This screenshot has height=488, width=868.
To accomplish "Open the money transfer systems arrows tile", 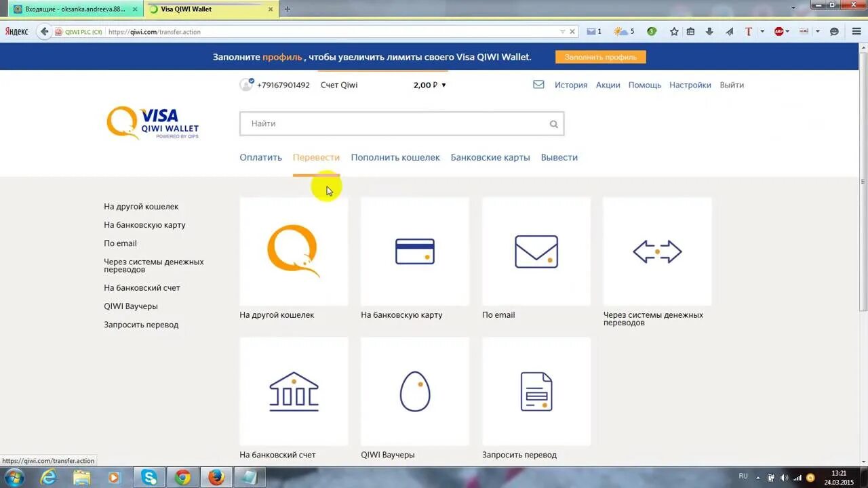I will click(657, 251).
